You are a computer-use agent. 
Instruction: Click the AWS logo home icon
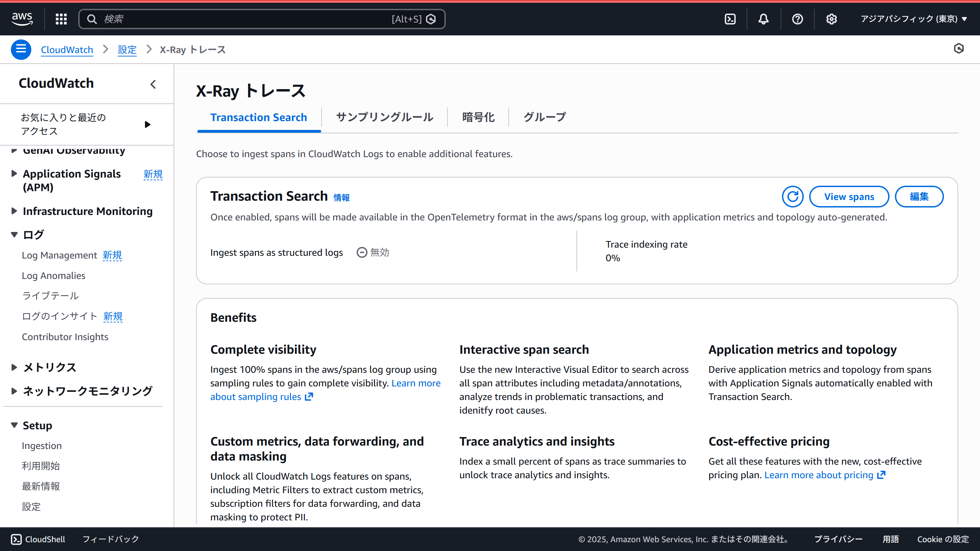click(x=22, y=19)
